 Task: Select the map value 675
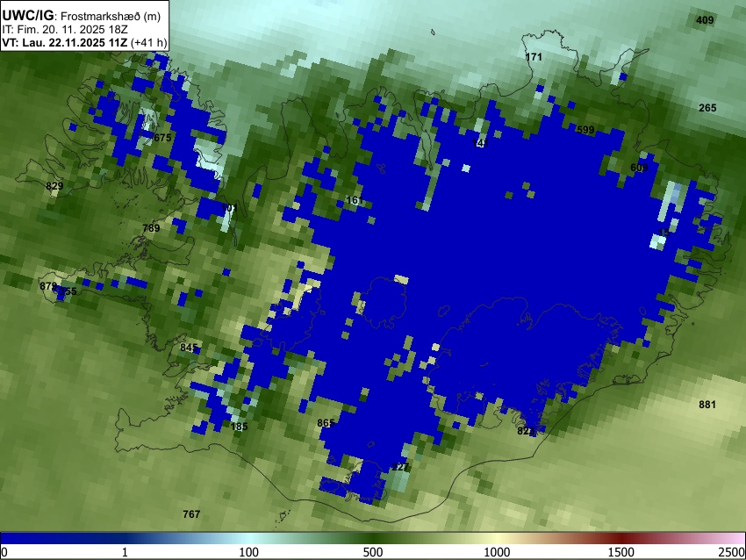tap(162, 138)
